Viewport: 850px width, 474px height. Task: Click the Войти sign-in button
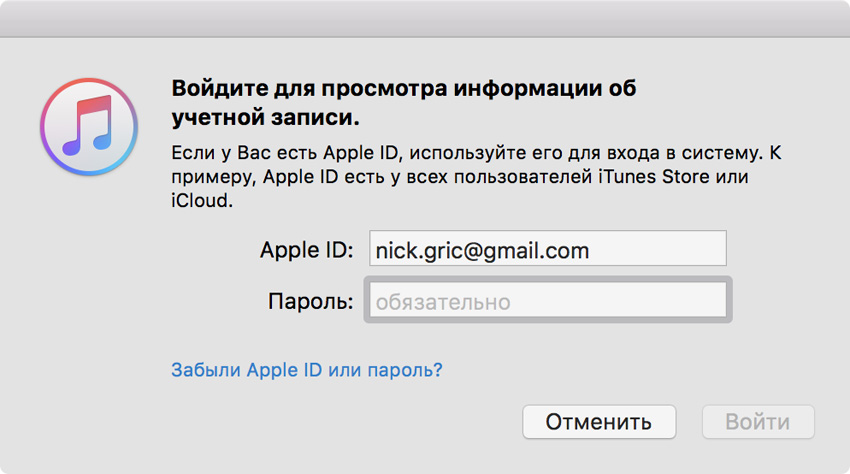757,422
